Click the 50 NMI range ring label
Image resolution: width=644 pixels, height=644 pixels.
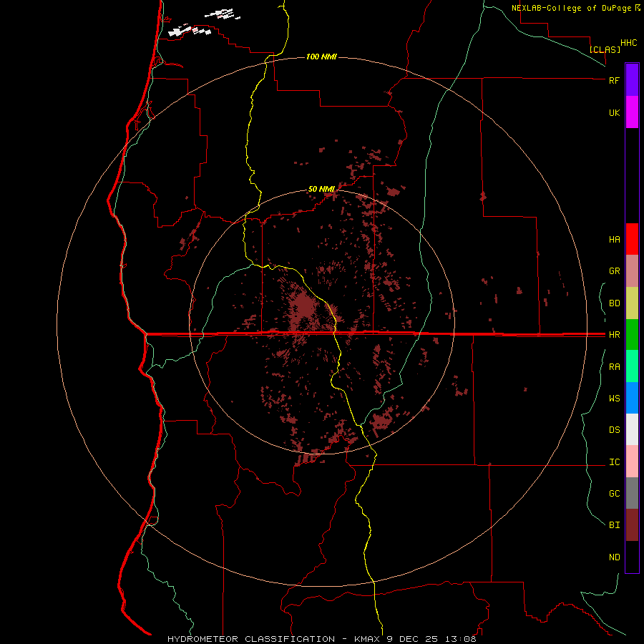(x=321, y=189)
